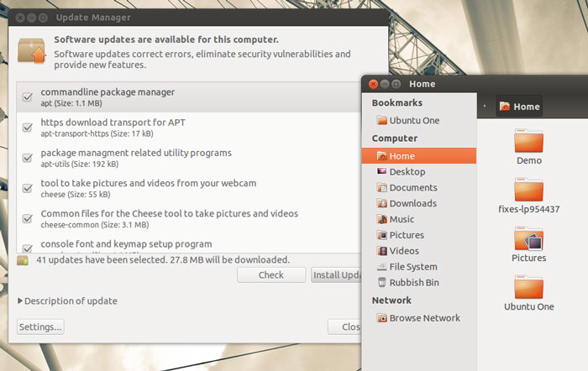Close the Home file manager window
The height and width of the screenshot is (371, 588).
tap(373, 84)
